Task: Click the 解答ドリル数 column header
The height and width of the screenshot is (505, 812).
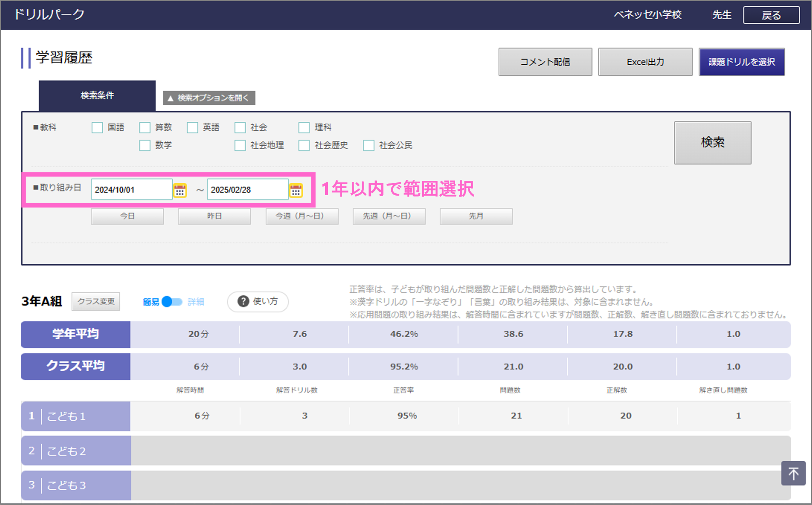Action: tap(297, 390)
